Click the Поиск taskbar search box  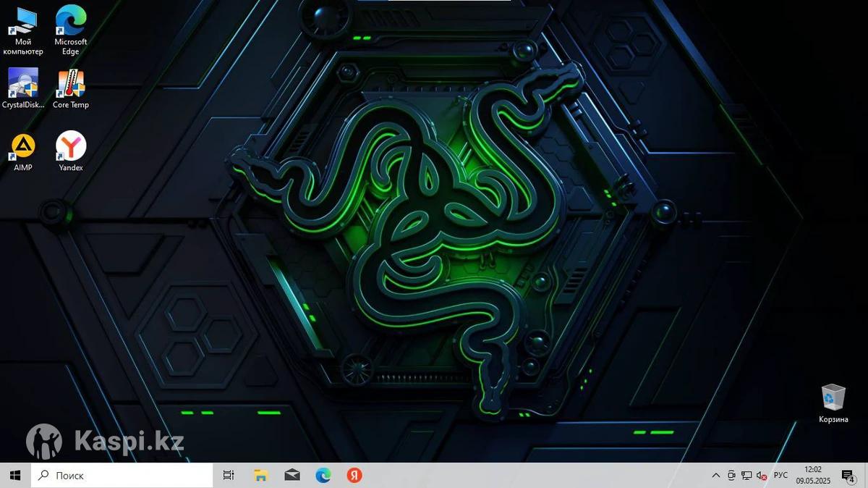[122, 475]
